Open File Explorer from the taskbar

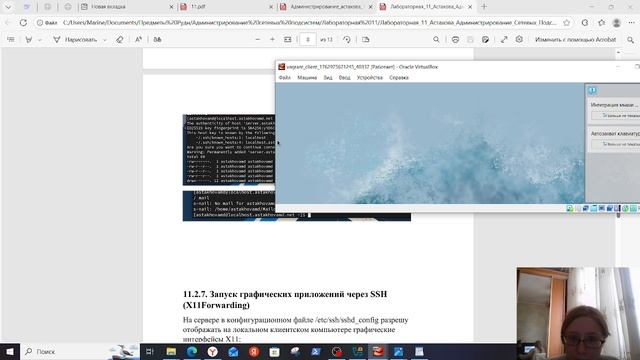click(171, 351)
